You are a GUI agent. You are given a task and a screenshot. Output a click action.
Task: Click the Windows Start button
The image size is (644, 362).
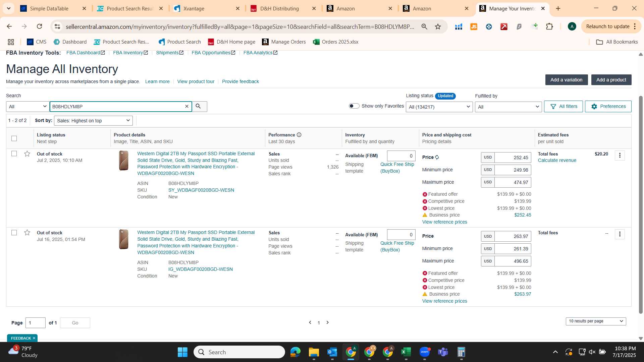click(x=182, y=352)
